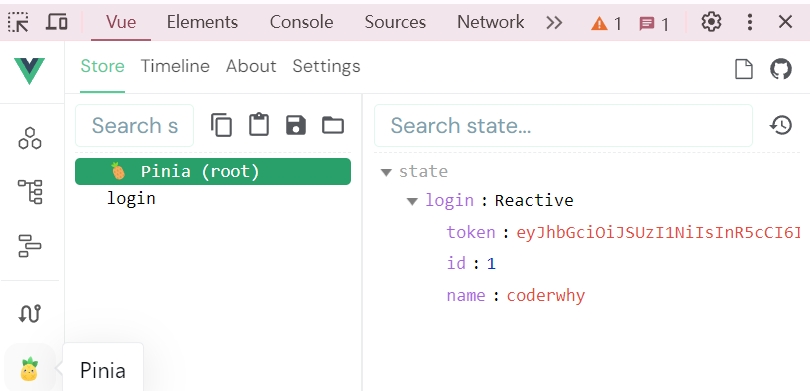The width and height of the screenshot is (810, 391).
Task: Copy the store state to clipboard
Action: [222, 126]
